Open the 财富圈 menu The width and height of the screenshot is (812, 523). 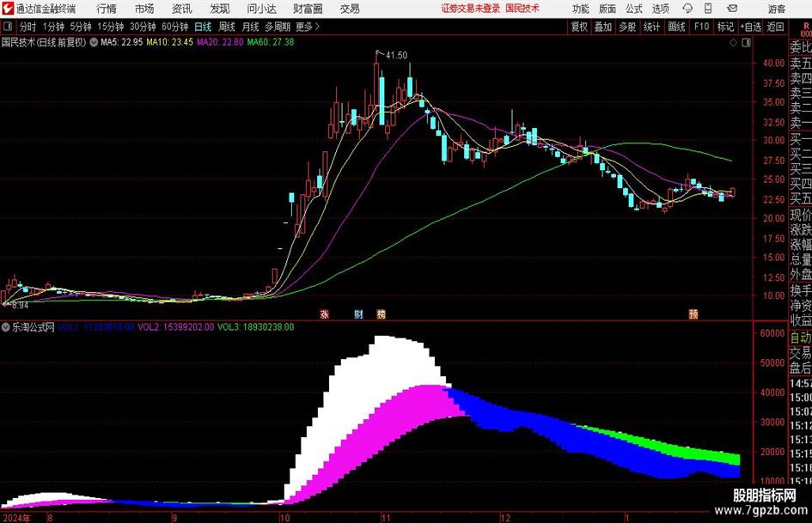pos(308,9)
